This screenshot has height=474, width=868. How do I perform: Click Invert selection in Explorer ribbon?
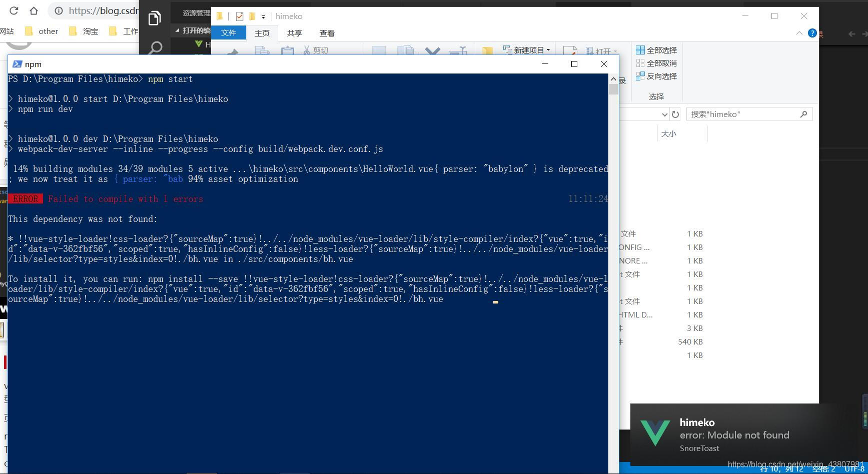pyautogui.click(x=656, y=76)
